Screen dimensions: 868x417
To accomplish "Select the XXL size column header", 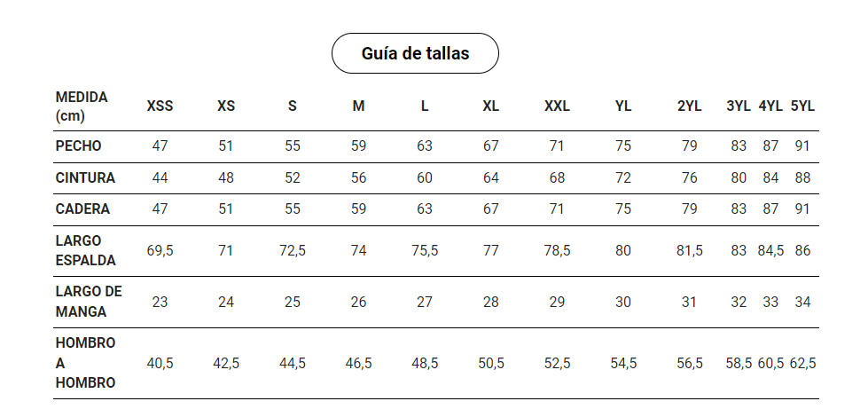I will click(557, 106).
